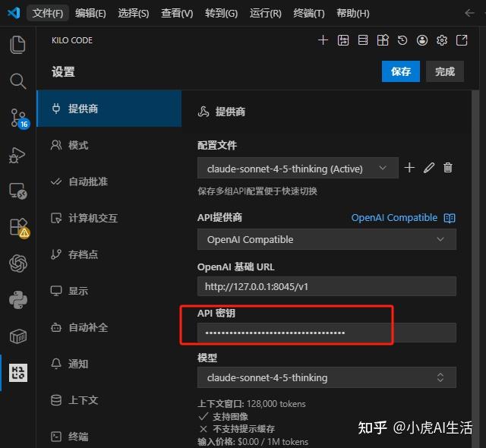Viewport: 486px width, 448px height.
Task: Click the 保存 save button
Action: click(x=401, y=71)
